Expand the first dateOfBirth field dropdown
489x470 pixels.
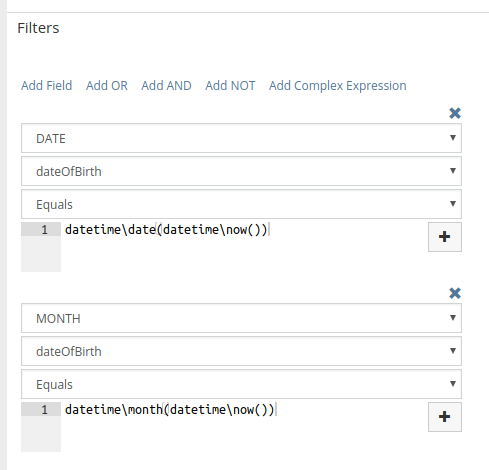pyautogui.click(x=241, y=171)
